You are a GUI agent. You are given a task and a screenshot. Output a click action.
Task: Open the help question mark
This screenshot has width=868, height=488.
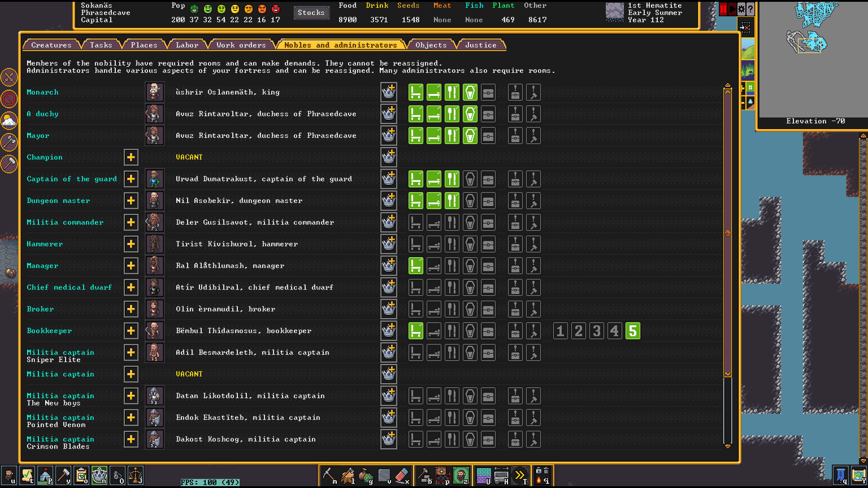(750, 9)
